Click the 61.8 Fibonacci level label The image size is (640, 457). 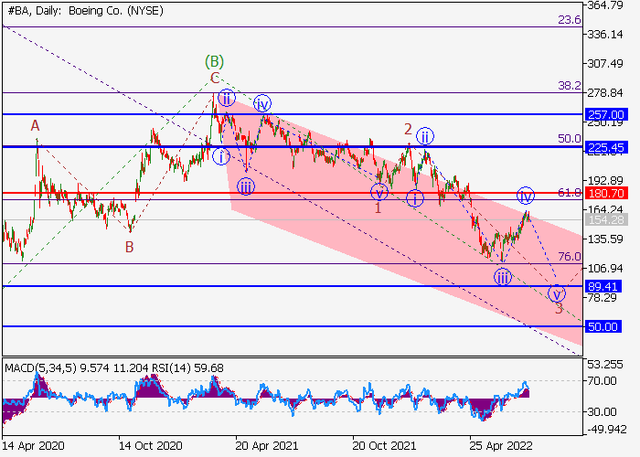pyautogui.click(x=569, y=192)
